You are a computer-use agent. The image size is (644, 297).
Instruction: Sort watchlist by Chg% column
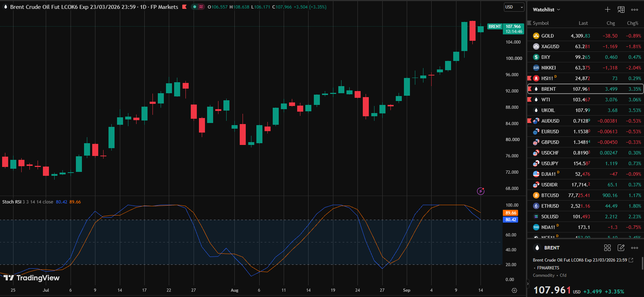[632, 23]
